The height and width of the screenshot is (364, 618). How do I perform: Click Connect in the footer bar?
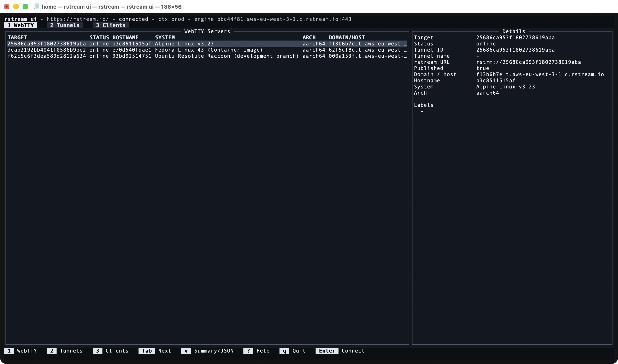point(353,351)
